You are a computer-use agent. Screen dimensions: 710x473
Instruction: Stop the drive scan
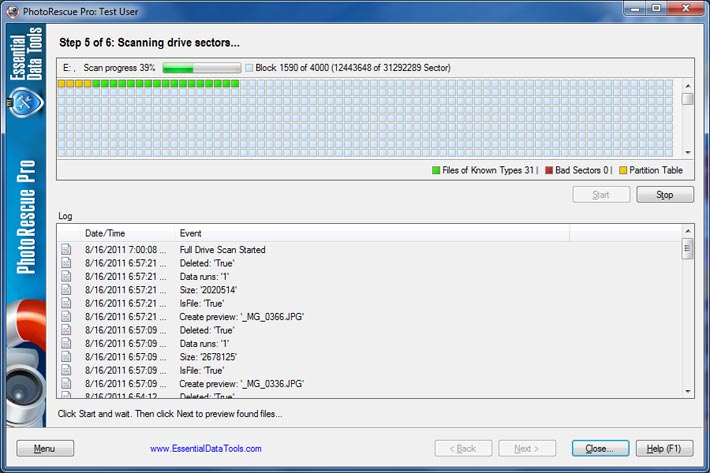[x=665, y=195]
